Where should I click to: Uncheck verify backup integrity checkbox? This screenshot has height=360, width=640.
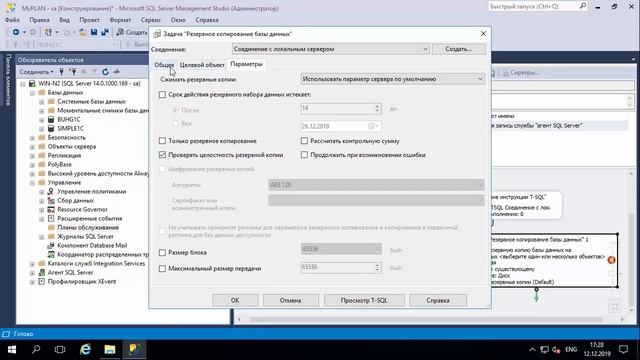(162, 155)
